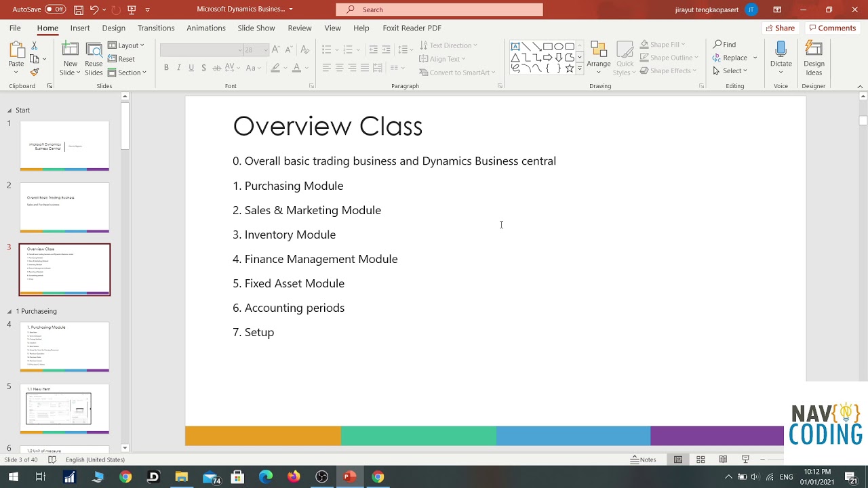Switch to the Animations tab
The height and width of the screenshot is (488, 868).
[x=206, y=28]
